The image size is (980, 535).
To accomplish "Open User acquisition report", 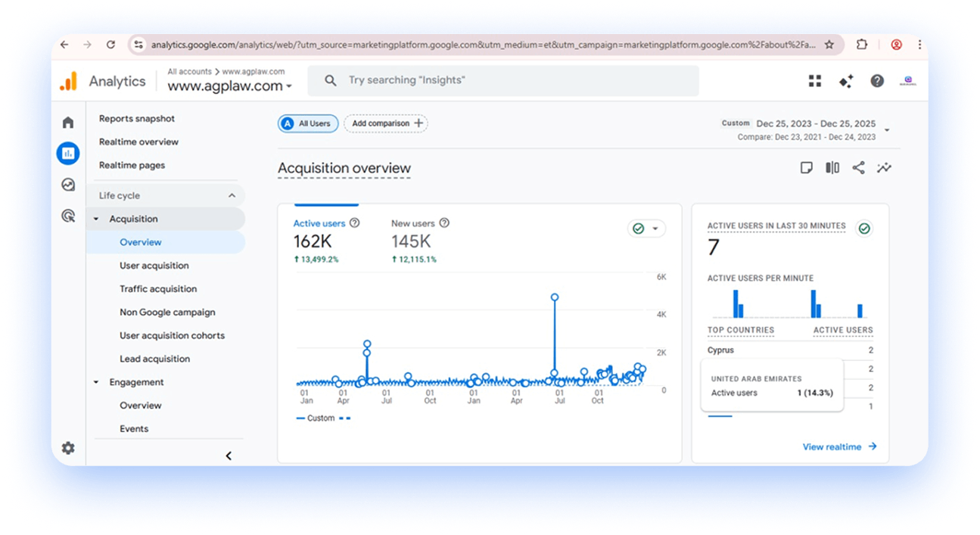I will click(154, 266).
